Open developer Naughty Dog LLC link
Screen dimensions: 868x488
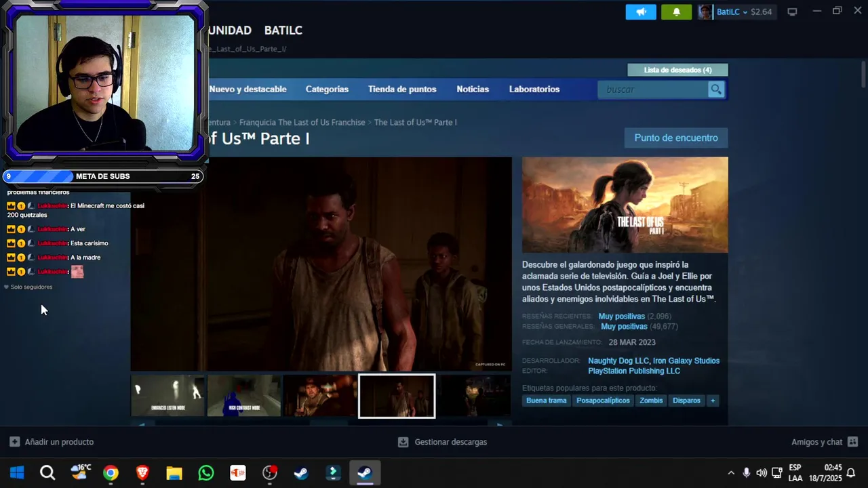pyautogui.click(x=618, y=361)
